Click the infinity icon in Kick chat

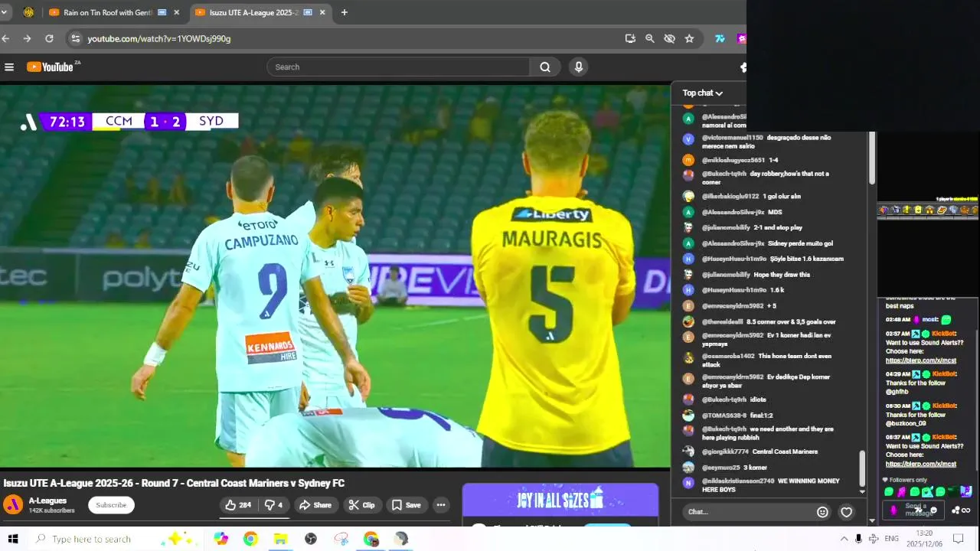tap(965, 510)
